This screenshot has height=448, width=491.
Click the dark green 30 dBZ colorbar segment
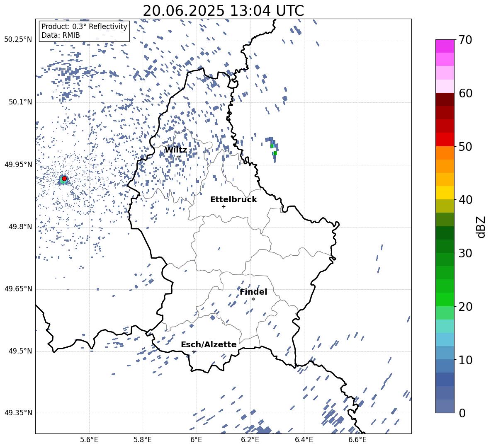click(445, 246)
